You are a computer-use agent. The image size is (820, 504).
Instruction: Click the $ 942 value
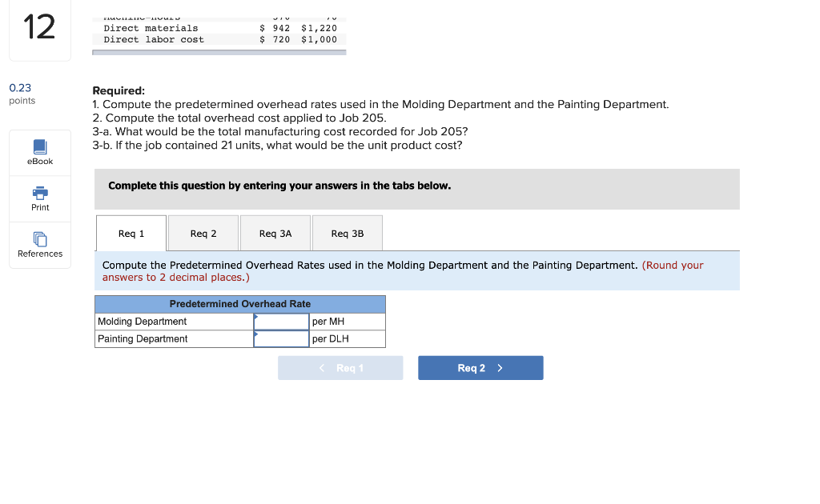click(x=275, y=28)
